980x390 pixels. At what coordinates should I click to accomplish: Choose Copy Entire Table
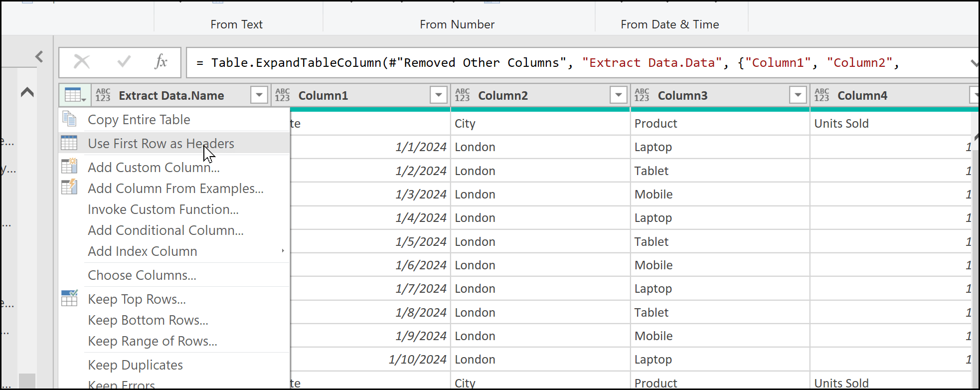pyautogui.click(x=139, y=120)
